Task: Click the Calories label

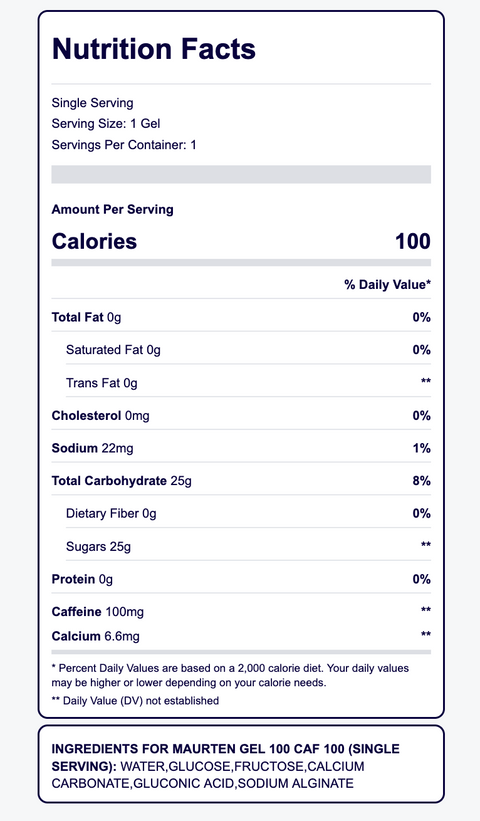Action: coord(94,241)
